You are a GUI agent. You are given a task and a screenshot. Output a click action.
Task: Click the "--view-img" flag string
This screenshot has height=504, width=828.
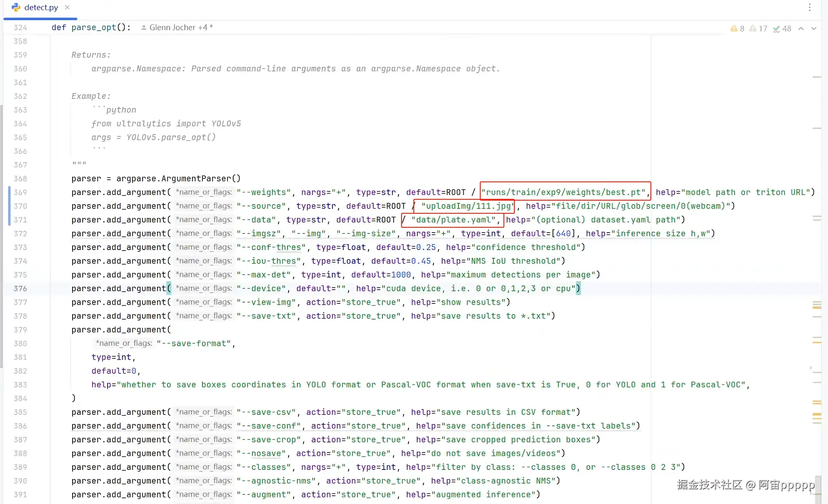pyautogui.click(x=266, y=302)
